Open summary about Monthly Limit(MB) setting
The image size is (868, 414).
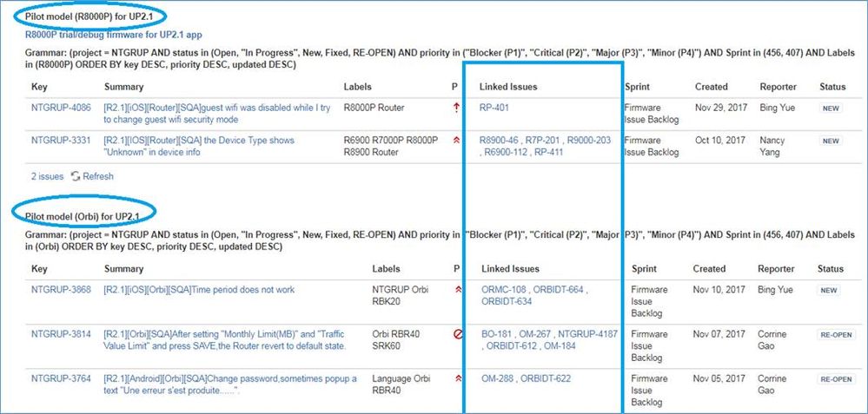225,340
